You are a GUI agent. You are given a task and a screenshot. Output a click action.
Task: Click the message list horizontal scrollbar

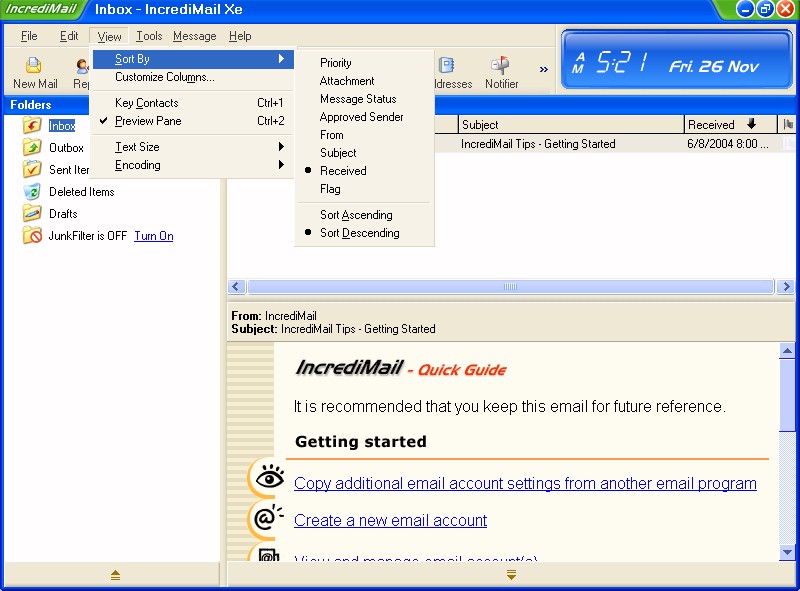(510, 287)
